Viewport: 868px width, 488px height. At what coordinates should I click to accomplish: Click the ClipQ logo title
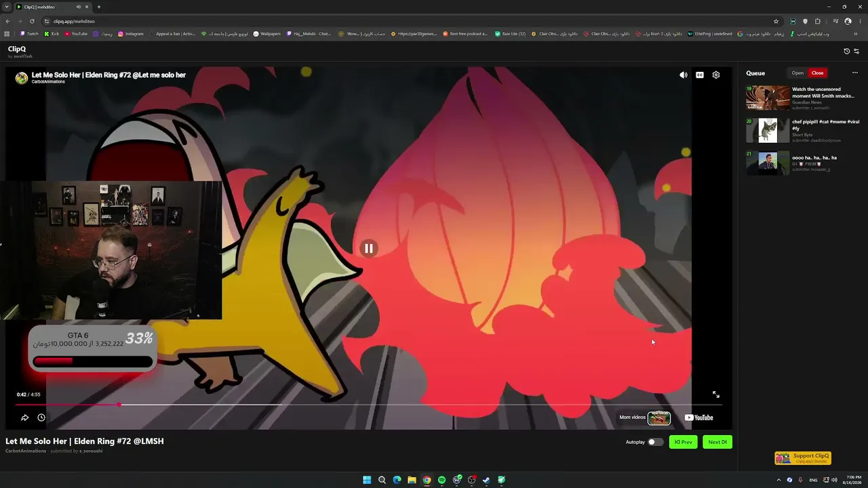(x=17, y=49)
